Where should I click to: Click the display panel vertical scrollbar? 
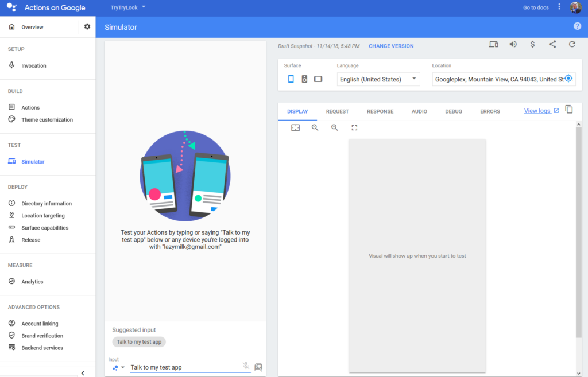579,232
